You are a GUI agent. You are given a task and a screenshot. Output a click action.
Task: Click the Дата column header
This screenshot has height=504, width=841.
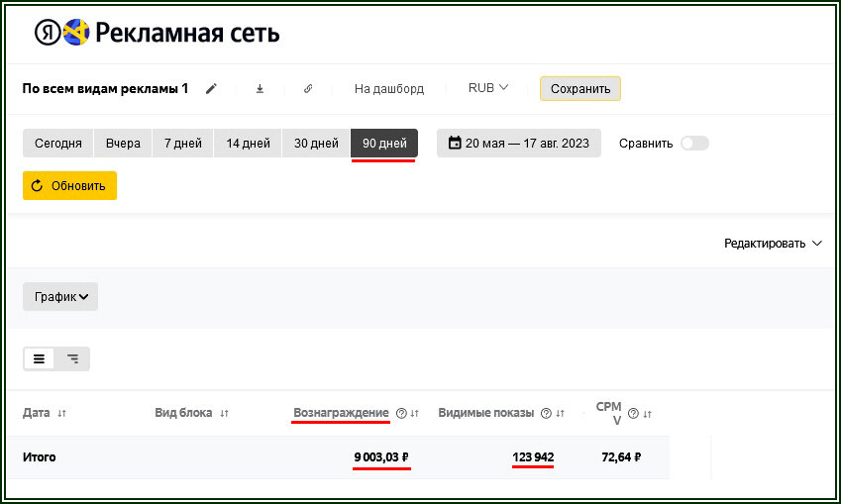(36, 413)
